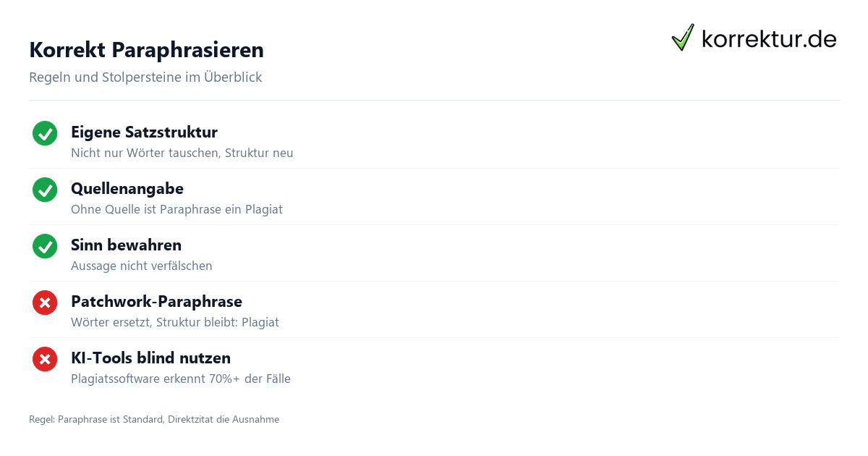Screen dimensions: 868x456
Task: Click the text Wörter ersetzt, Struktur bleibt
Action: tap(155, 322)
